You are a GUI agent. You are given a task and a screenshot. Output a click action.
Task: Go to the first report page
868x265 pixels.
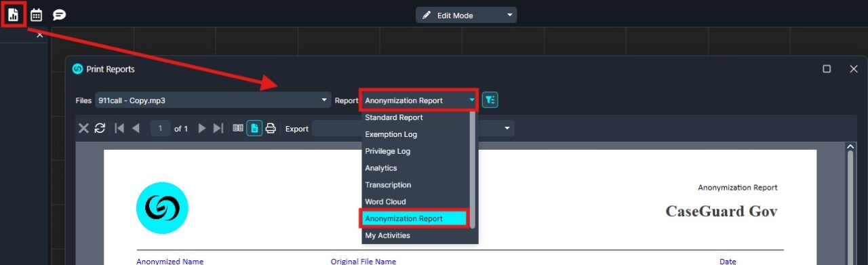(x=119, y=128)
